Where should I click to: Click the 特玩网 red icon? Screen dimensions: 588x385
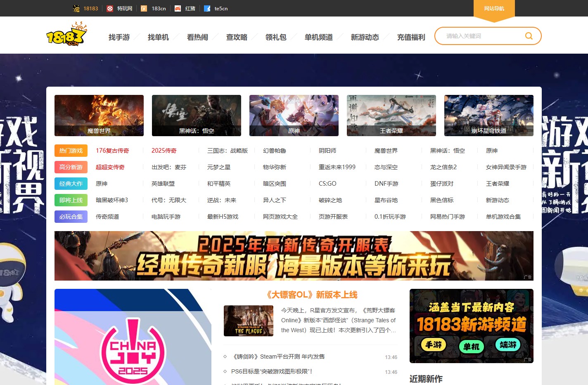pyautogui.click(x=110, y=8)
